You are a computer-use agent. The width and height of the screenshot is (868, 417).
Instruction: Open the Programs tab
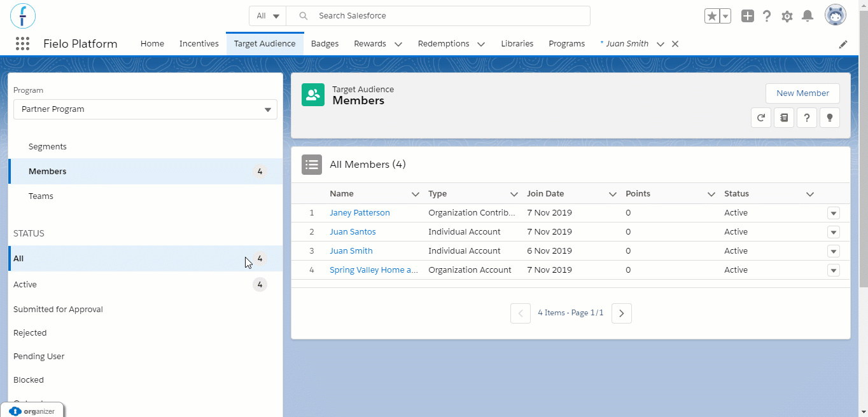click(x=567, y=44)
